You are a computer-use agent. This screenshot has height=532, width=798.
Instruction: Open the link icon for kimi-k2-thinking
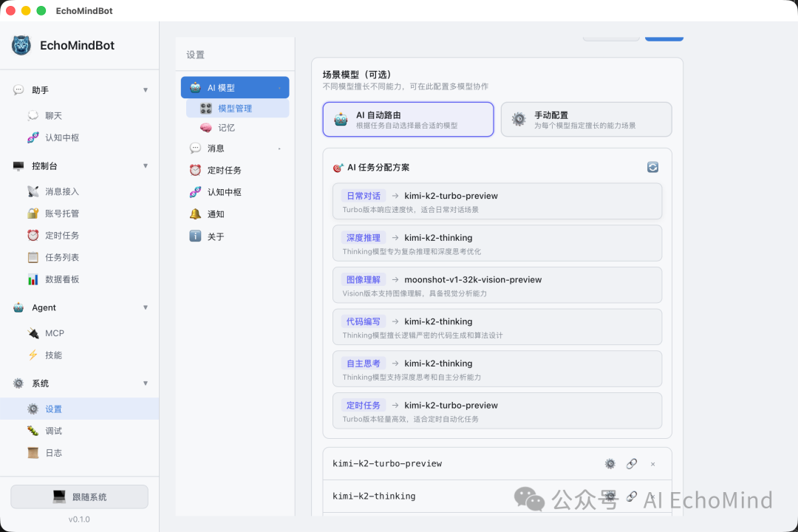point(632,496)
